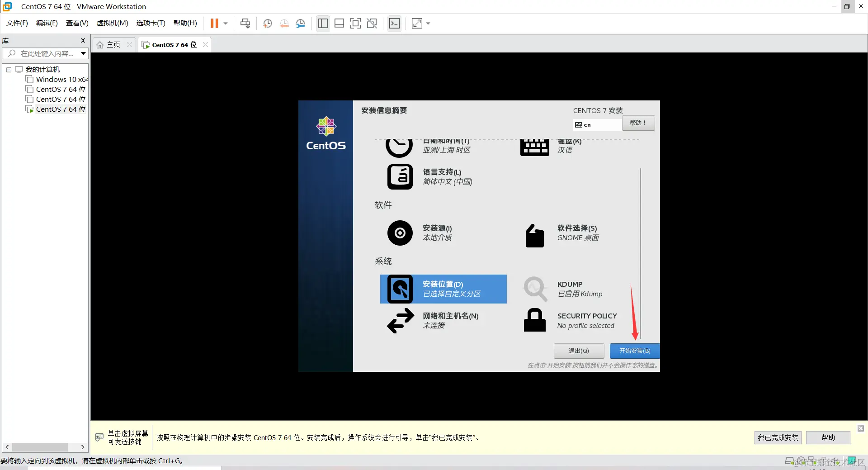Click the 帮助 button in the hint bar

point(828,438)
